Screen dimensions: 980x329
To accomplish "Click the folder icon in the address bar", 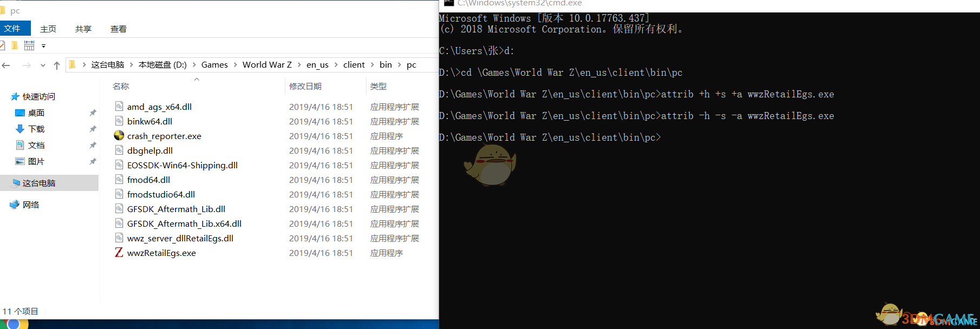I will pyautogui.click(x=73, y=64).
